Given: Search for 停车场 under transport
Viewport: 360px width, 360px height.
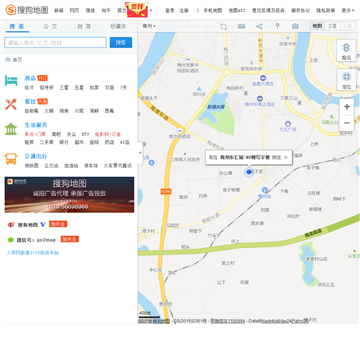Looking at the screenshot, I should [91, 165].
